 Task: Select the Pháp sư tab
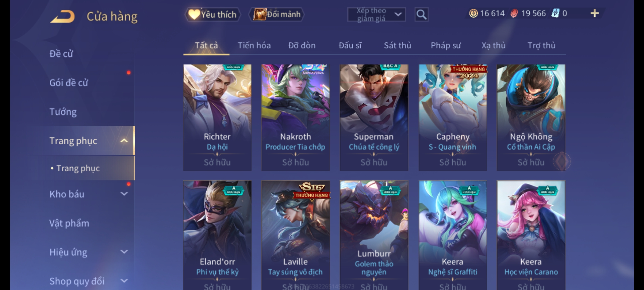point(446,45)
